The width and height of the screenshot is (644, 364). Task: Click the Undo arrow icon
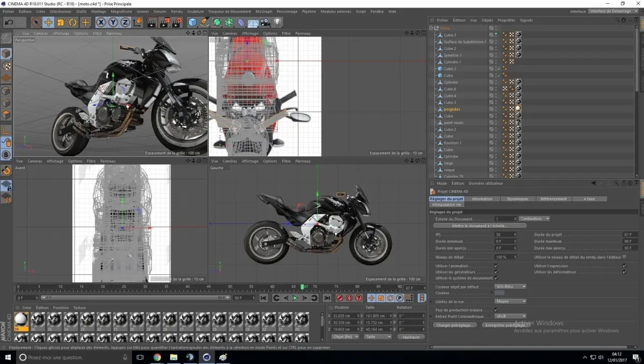tap(9, 22)
